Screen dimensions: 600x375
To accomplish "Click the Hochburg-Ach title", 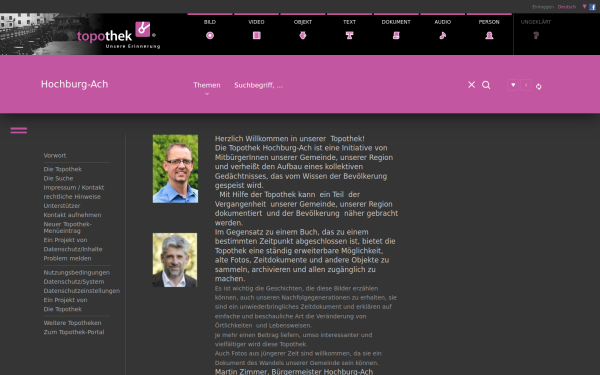I will [75, 84].
